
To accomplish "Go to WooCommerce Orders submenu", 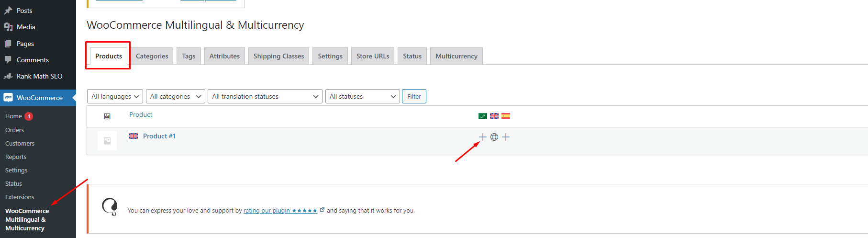I will pos(14,130).
